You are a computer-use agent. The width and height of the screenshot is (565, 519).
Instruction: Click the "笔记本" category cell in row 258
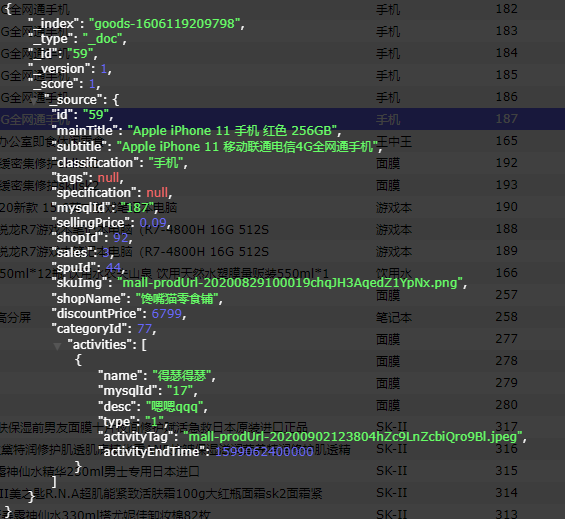click(x=394, y=318)
